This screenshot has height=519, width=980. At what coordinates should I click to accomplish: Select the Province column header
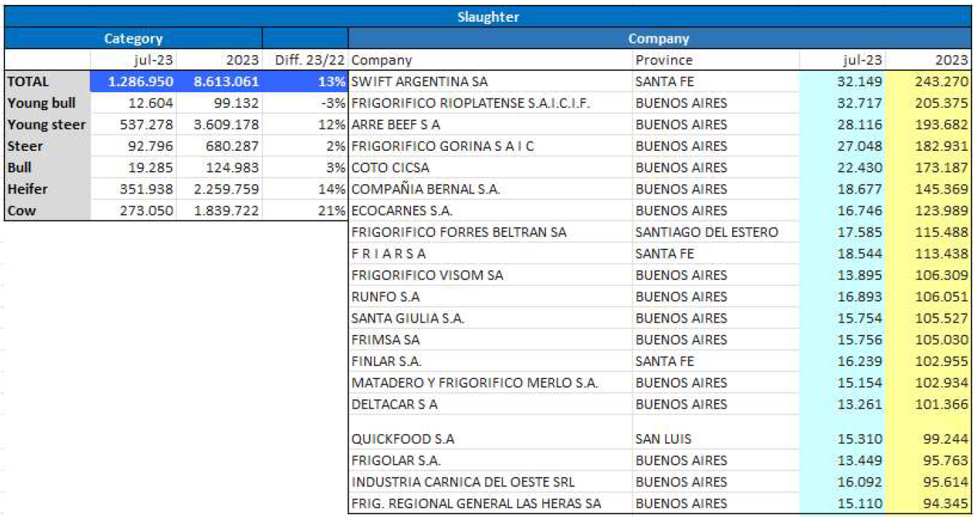[664, 60]
